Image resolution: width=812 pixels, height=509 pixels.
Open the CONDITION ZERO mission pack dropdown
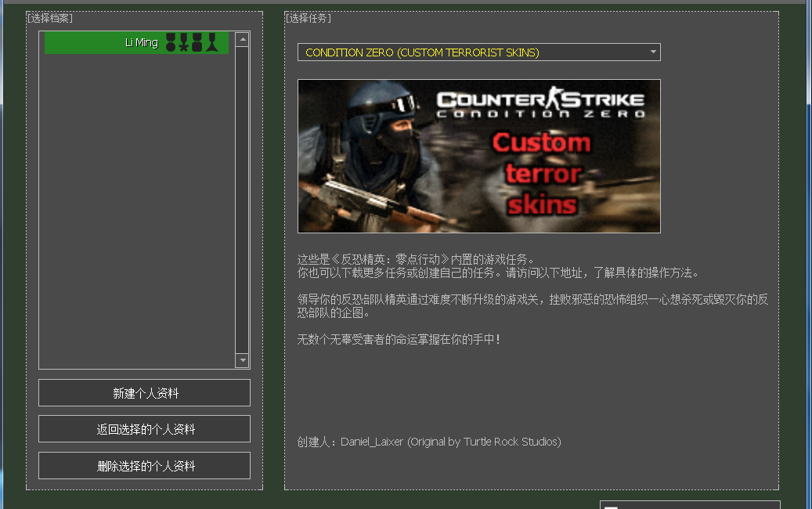pyautogui.click(x=478, y=52)
